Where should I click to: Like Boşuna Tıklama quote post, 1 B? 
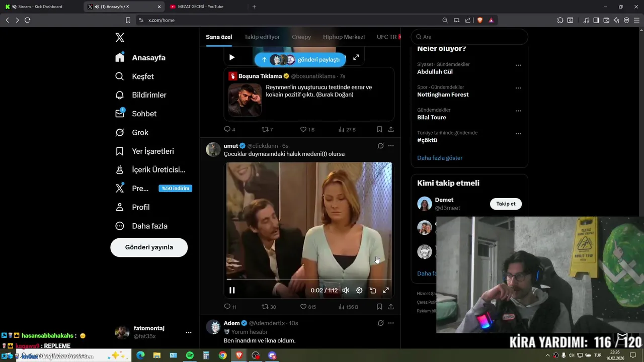[307, 129]
